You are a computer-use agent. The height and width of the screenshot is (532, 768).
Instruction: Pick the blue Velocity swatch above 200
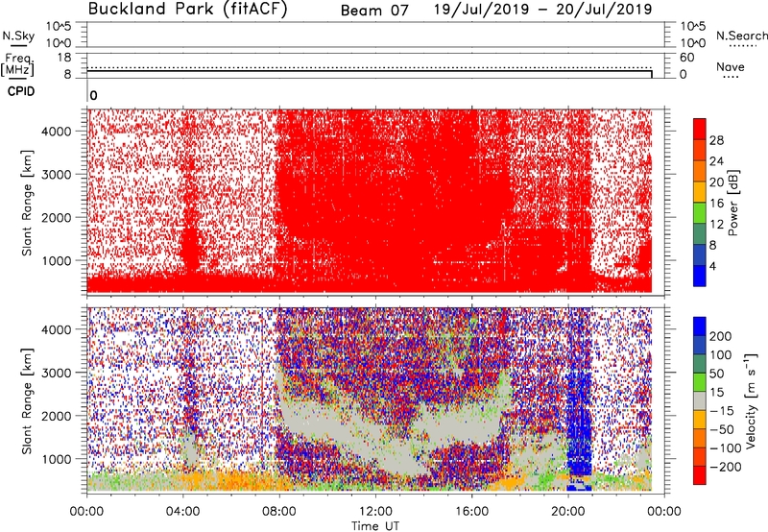pos(700,326)
